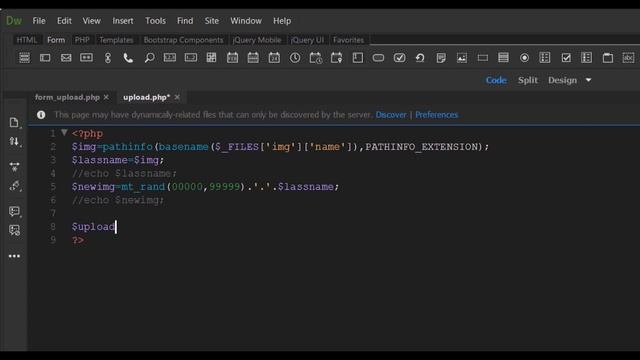
Task: Open the Find menu
Action: 185,21
